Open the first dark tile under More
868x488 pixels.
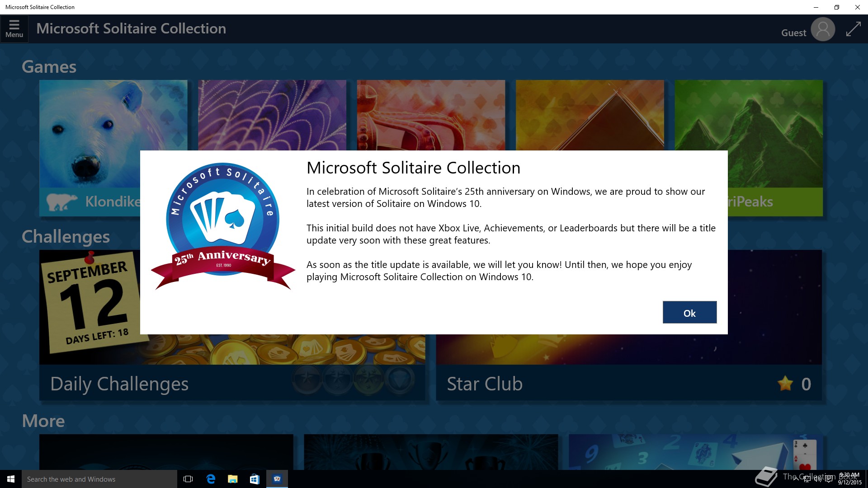coord(166,452)
